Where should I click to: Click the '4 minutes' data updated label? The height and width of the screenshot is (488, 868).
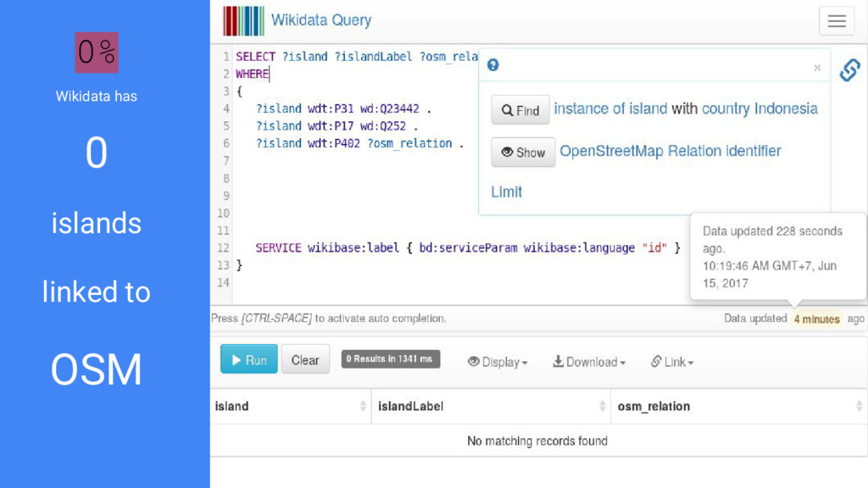click(817, 319)
